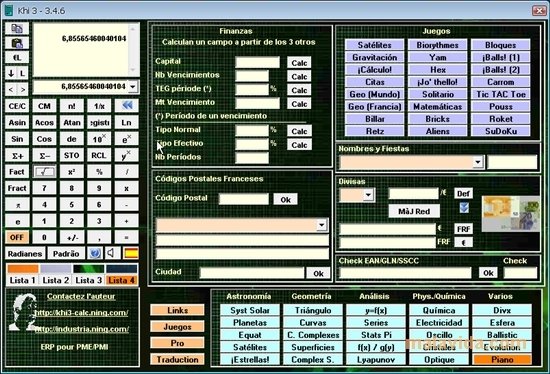Switch to the Lista 4 tab
The image size is (550, 374).
pos(121,280)
